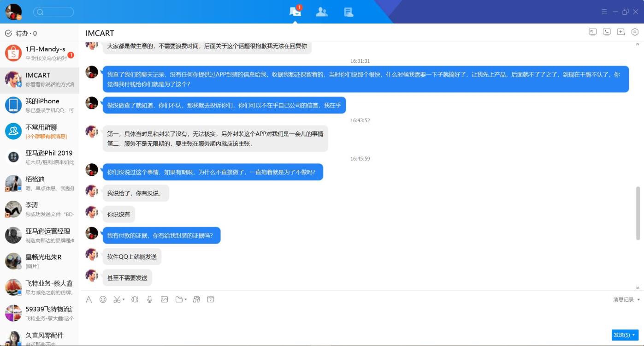Screen dimensions: 644x346
Task: Switch to the documents tab
Action: [349, 12]
